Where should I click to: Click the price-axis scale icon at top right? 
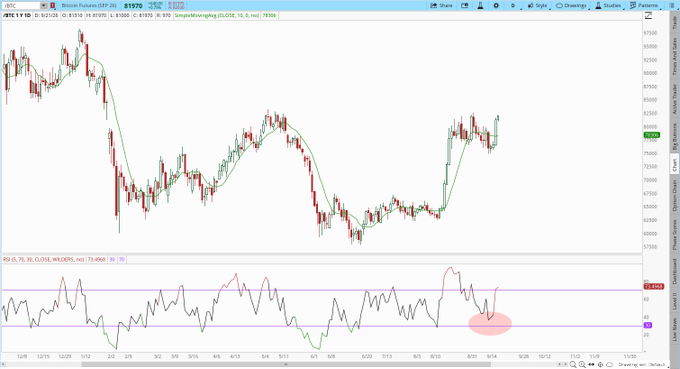pos(648,16)
